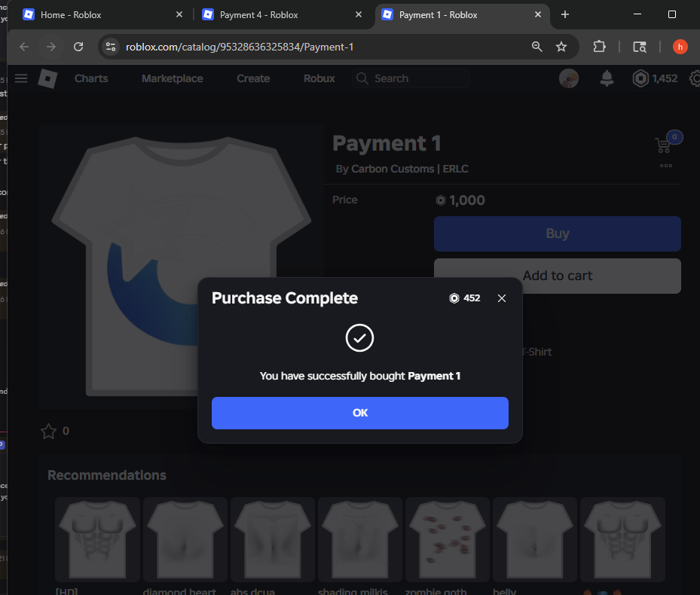Screen dimensions: 700x595
Task: Open Robux in Roblox navigation
Action: pyautogui.click(x=319, y=78)
